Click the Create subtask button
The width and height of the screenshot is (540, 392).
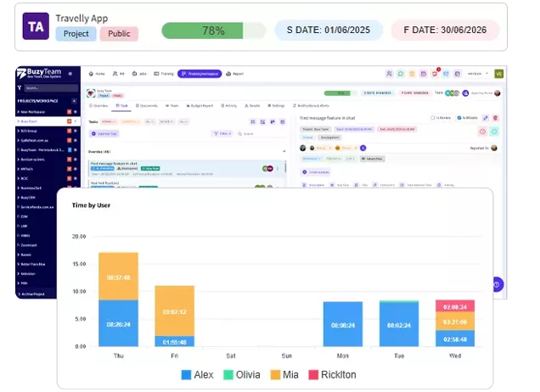coord(316,172)
